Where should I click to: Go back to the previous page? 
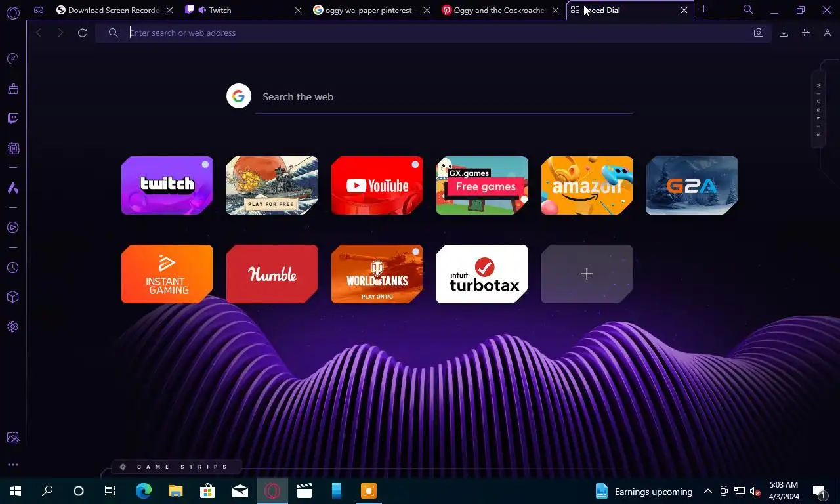pos(39,33)
